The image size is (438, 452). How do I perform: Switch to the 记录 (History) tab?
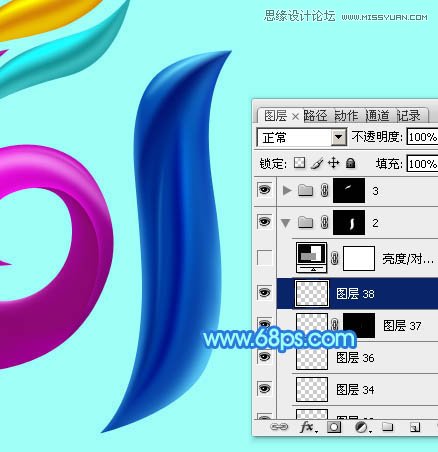[409, 116]
